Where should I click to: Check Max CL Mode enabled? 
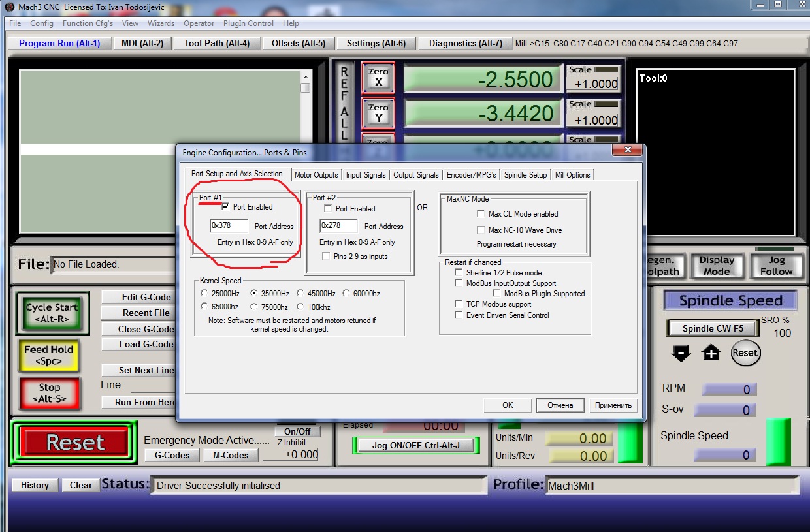481,214
